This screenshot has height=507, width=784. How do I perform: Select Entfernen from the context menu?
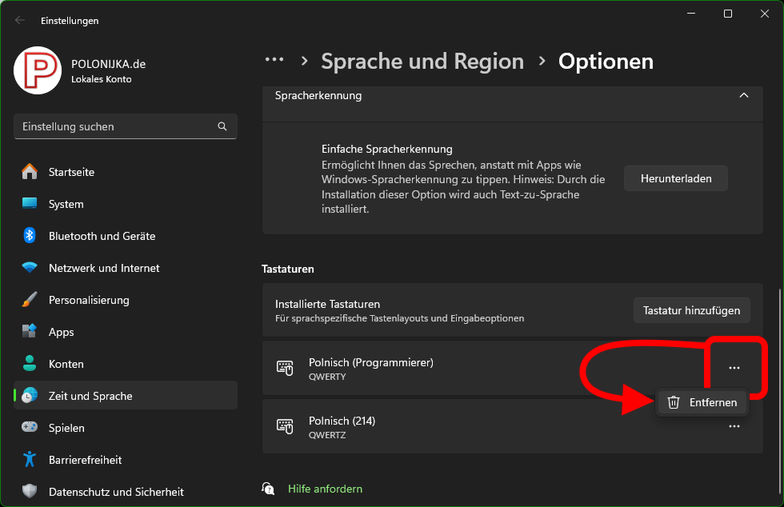click(x=704, y=402)
